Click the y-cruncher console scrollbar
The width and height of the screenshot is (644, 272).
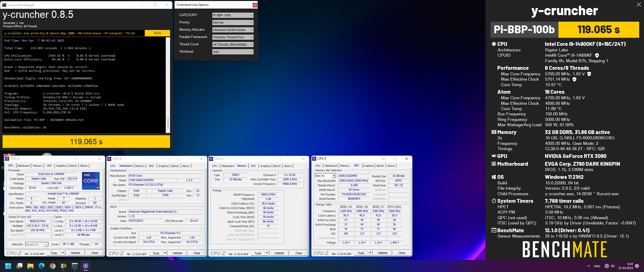[168, 85]
